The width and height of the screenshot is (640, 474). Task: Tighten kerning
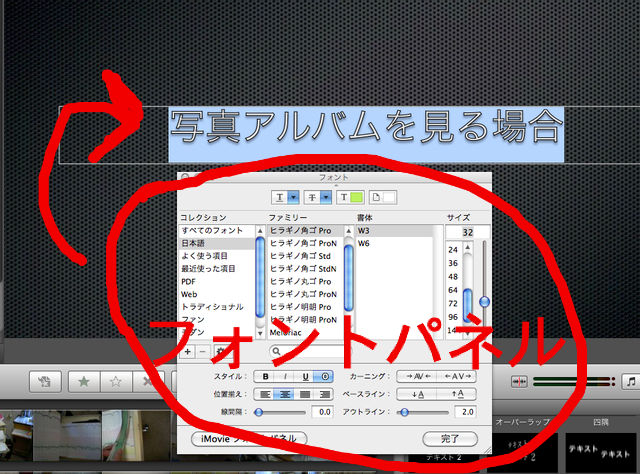click(418, 376)
